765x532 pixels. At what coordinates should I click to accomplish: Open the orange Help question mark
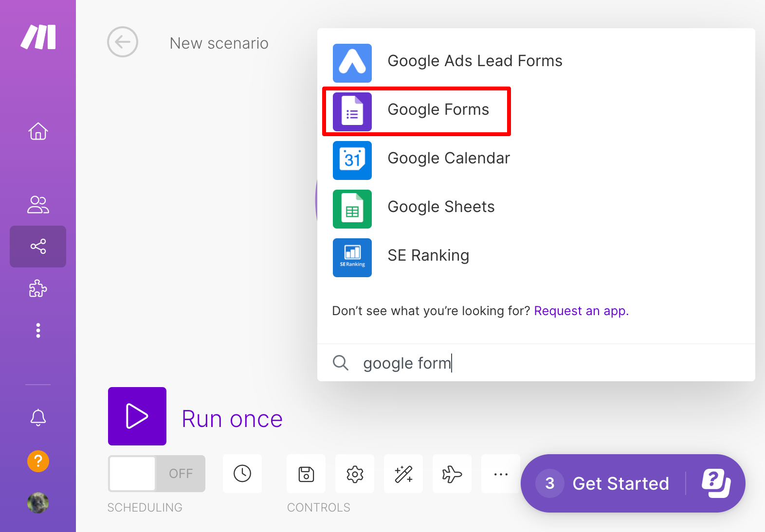38,461
